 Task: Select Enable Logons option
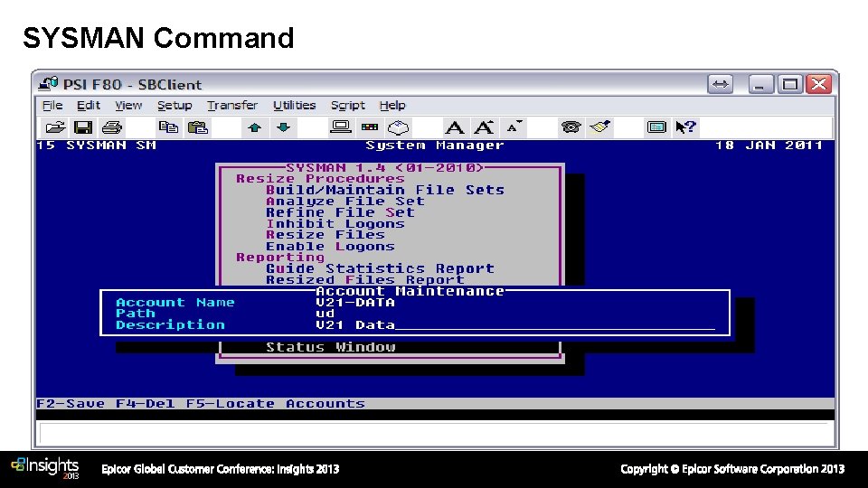(x=331, y=246)
